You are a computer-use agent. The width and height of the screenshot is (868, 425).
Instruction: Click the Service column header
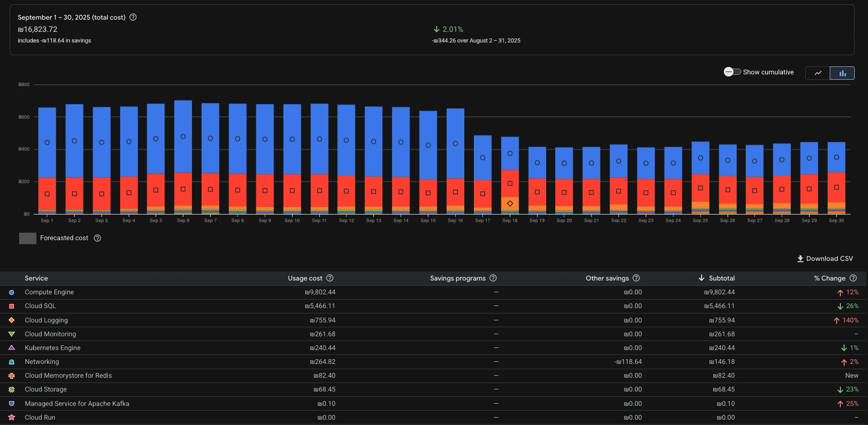(x=36, y=278)
